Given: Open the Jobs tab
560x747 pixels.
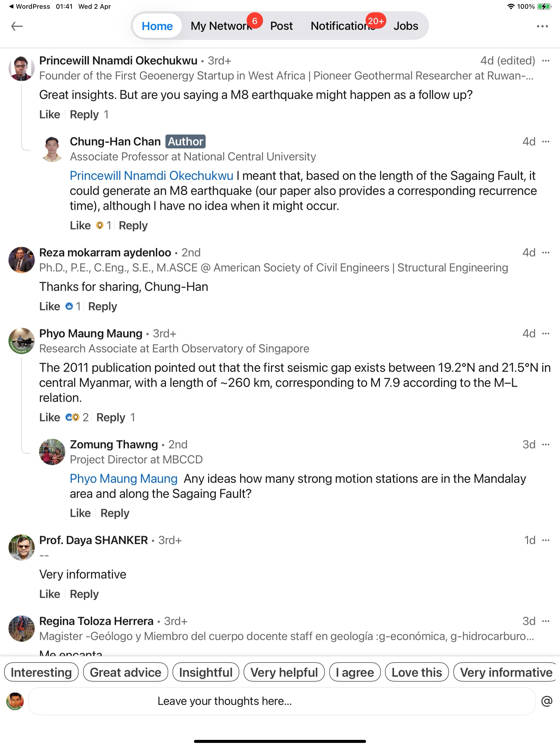Looking at the screenshot, I should pyautogui.click(x=406, y=26).
